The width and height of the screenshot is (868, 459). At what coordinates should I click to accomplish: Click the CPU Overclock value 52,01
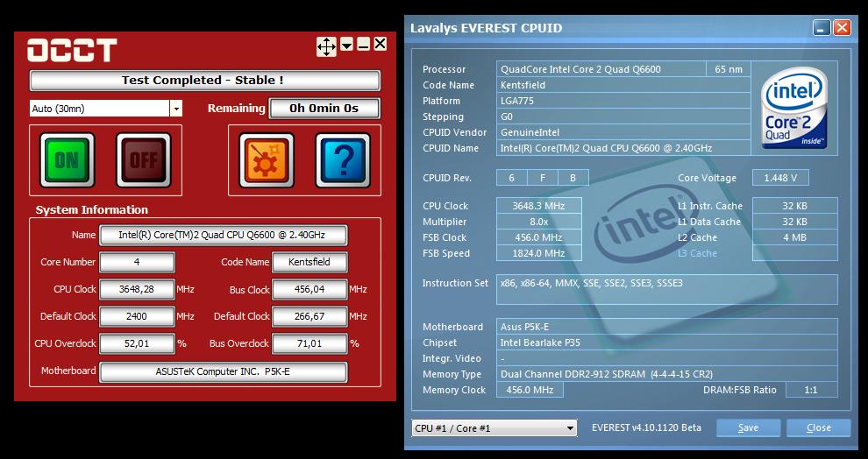(138, 343)
